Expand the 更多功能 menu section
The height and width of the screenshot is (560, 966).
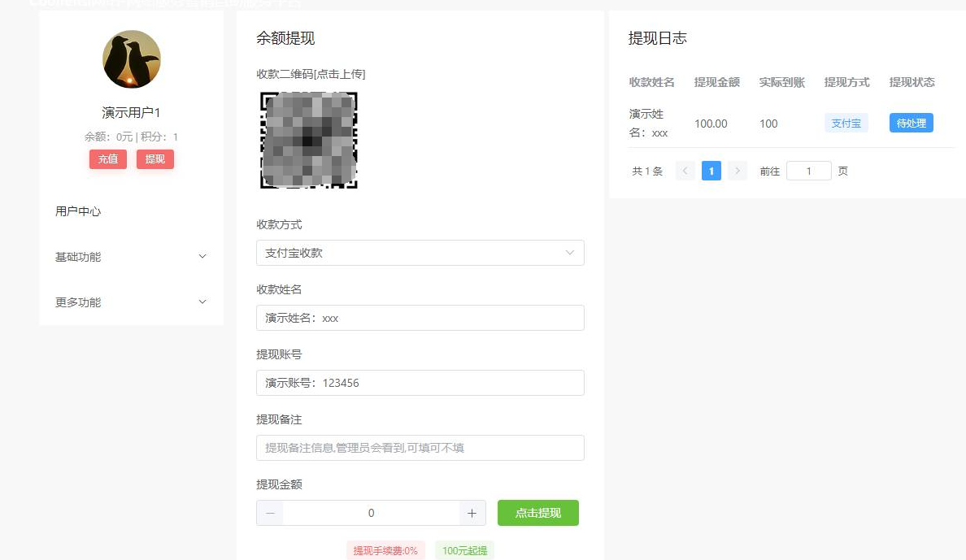tap(131, 302)
